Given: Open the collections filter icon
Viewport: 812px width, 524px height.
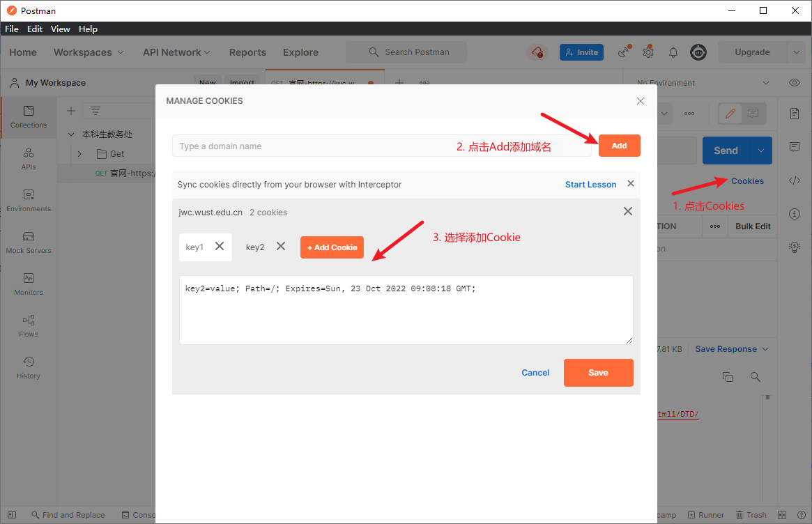Looking at the screenshot, I should pyautogui.click(x=95, y=111).
